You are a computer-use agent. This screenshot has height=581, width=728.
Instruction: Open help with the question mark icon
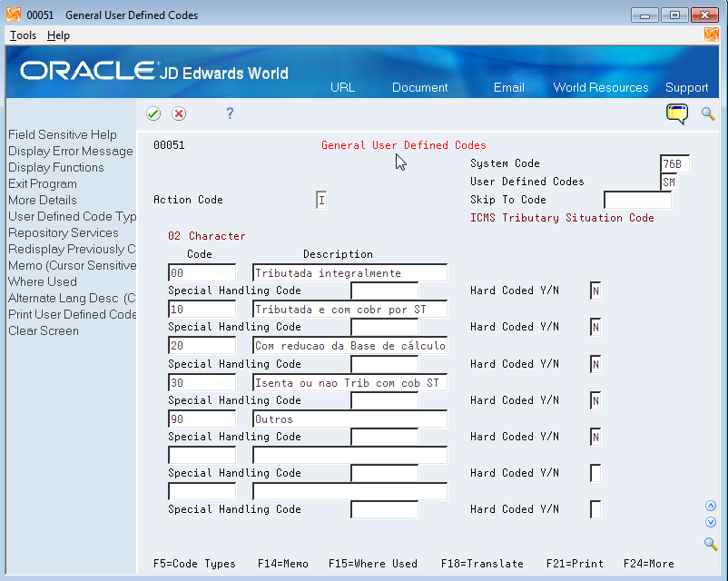coord(230,113)
